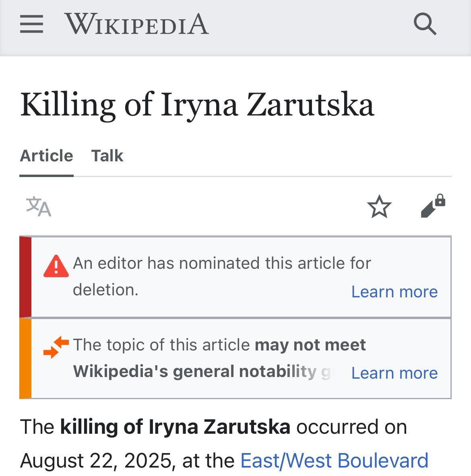Switch to the Article tab
This screenshot has width=471, height=476.
click(47, 156)
